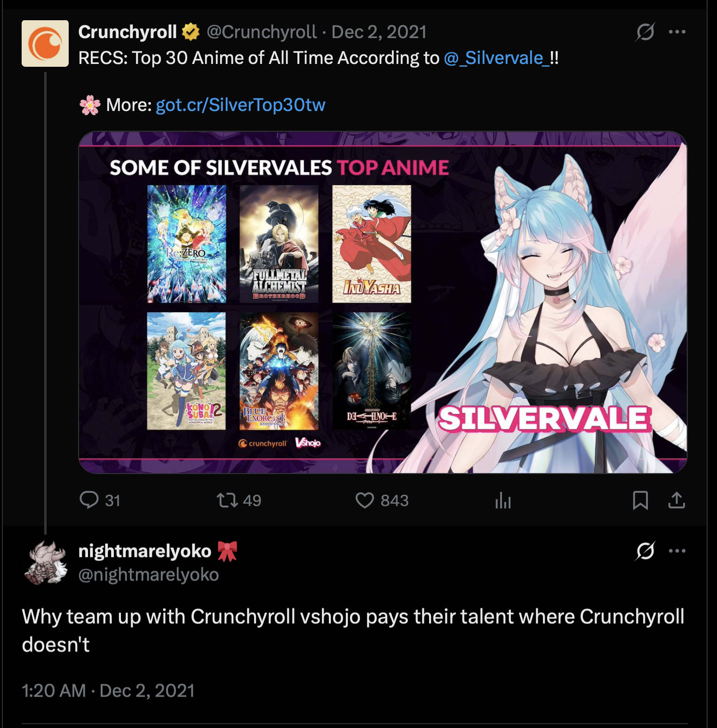Open more options on nightmarelyoko's reply
This screenshot has width=717, height=728.
point(677,551)
